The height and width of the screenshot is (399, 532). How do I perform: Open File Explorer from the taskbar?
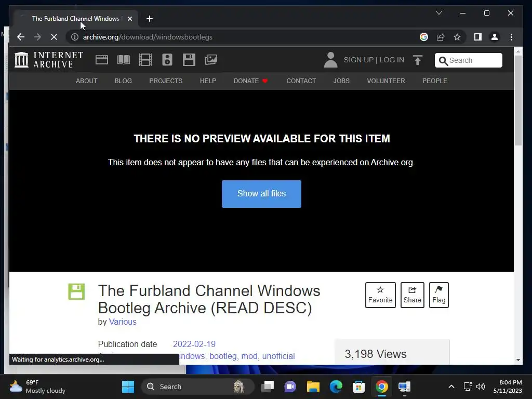313,387
